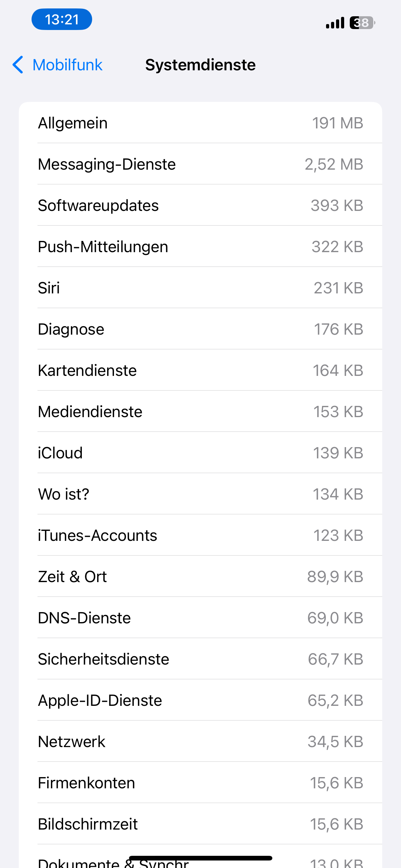Screen dimensions: 401x868
Task: Tap the home indicator bar
Action: pyautogui.click(x=200, y=858)
